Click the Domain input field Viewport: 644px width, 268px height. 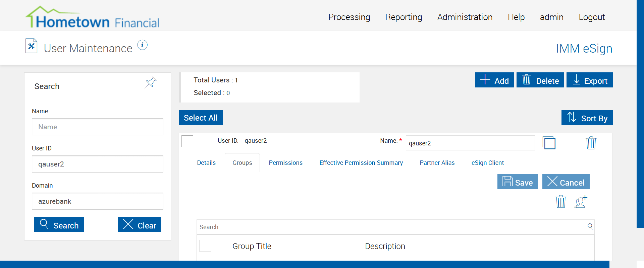click(x=98, y=201)
